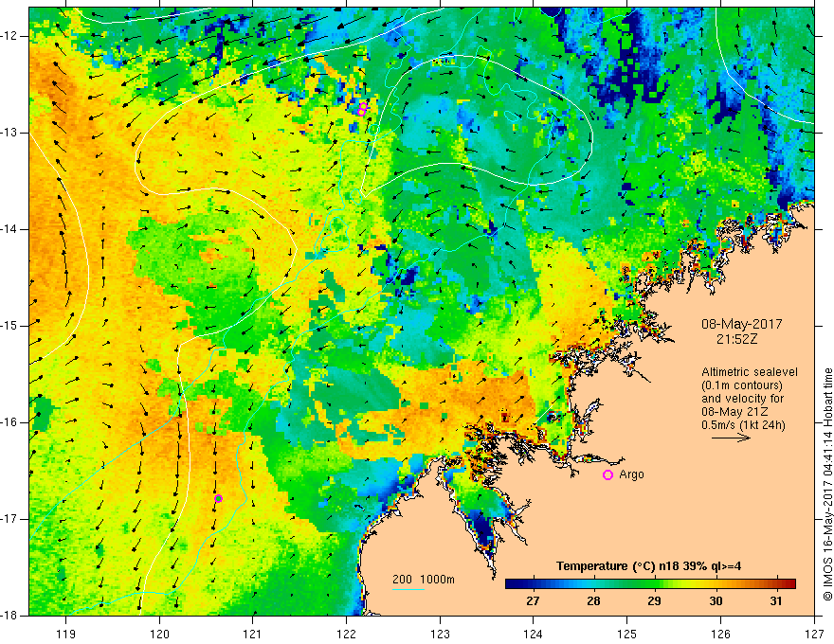834x644 pixels.
Task: Click the longitude axis label "126"
Action: [720, 634]
